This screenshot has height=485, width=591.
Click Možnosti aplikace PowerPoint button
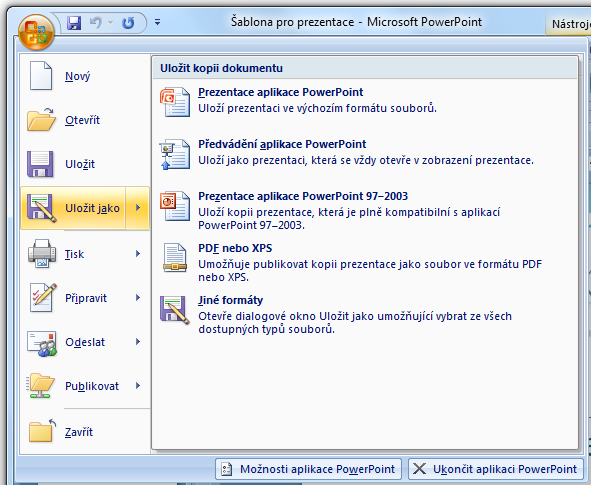pos(308,469)
